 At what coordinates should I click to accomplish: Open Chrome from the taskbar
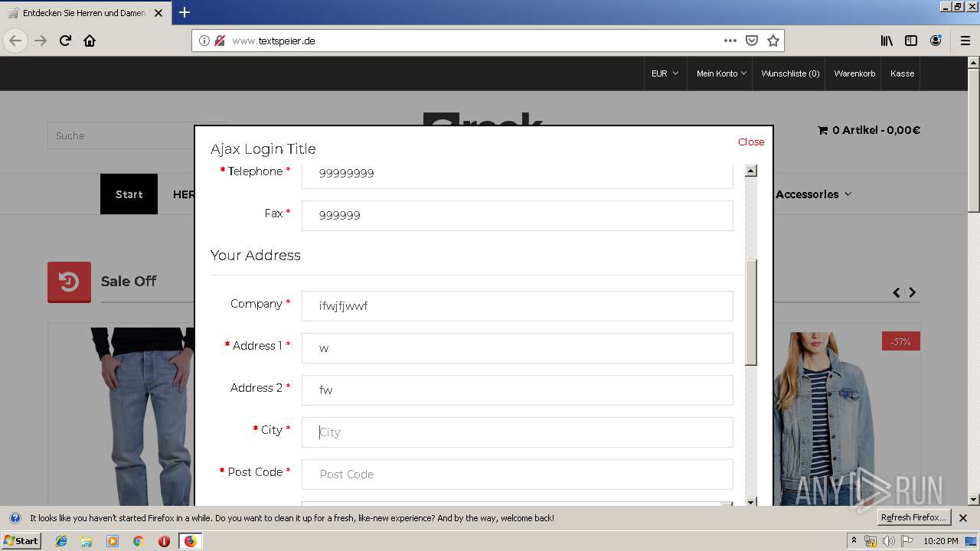pyautogui.click(x=138, y=541)
